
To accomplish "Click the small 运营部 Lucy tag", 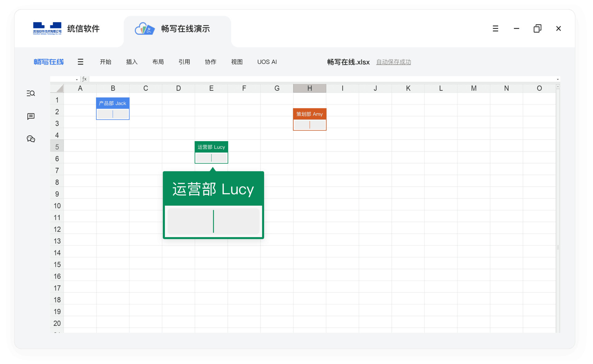I will (x=211, y=147).
